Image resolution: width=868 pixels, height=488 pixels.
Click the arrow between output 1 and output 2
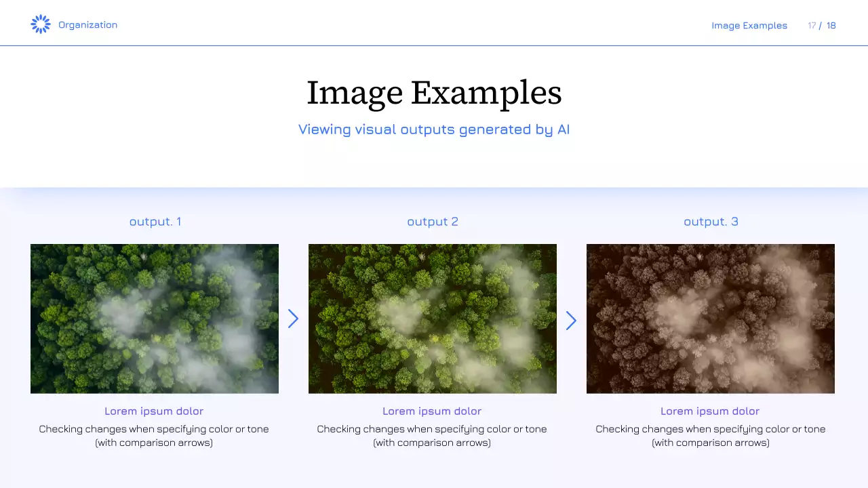[x=293, y=319]
